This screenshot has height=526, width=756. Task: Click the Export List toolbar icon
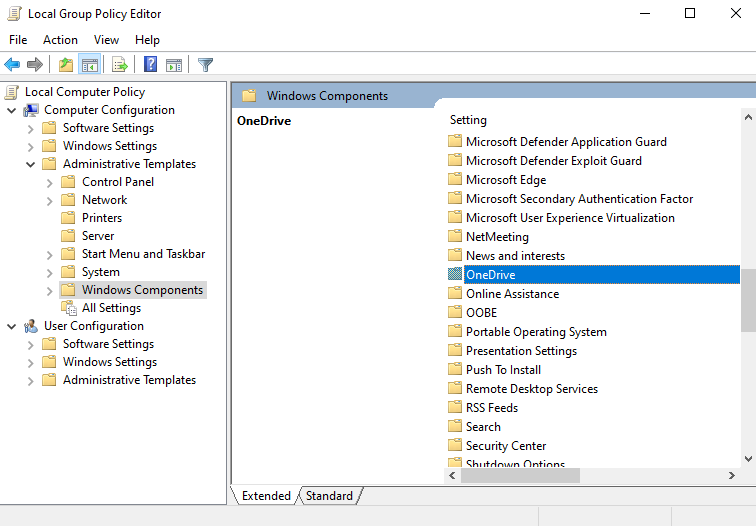pos(120,65)
